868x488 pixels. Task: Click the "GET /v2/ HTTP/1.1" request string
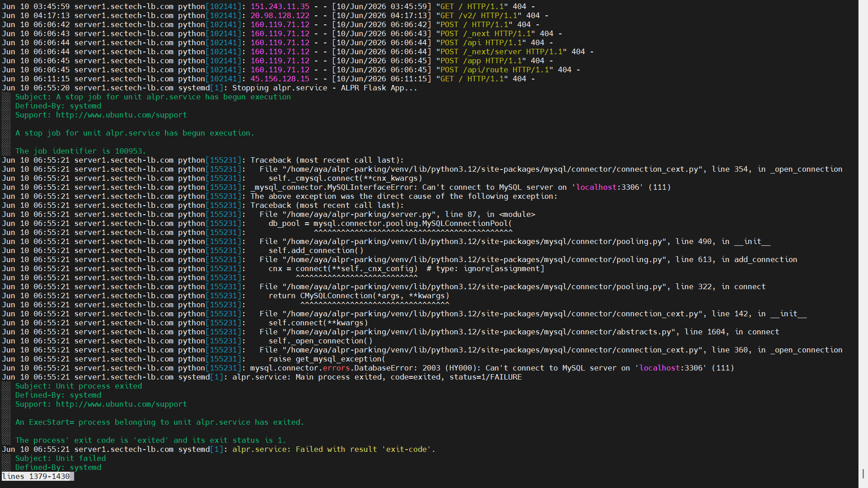click(479, 15)
